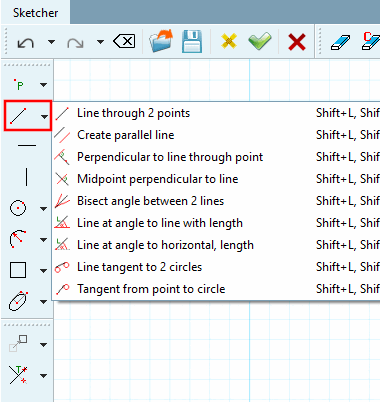Open the Redo history dropdown arrow

click(100, 42)
